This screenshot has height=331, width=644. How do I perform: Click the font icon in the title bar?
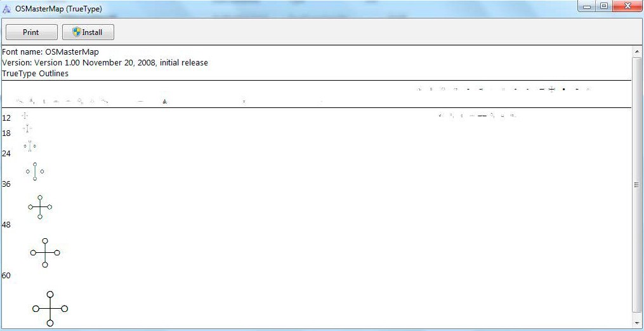coord(7,8)
